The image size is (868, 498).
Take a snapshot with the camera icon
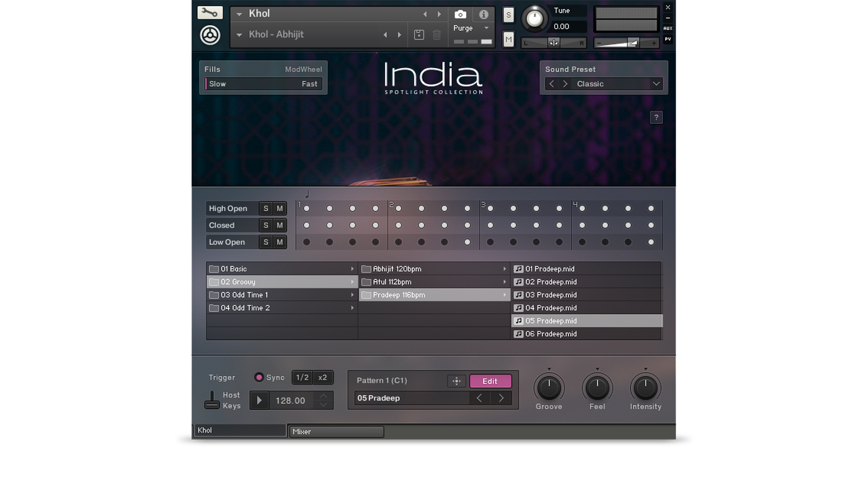point(460,14)
